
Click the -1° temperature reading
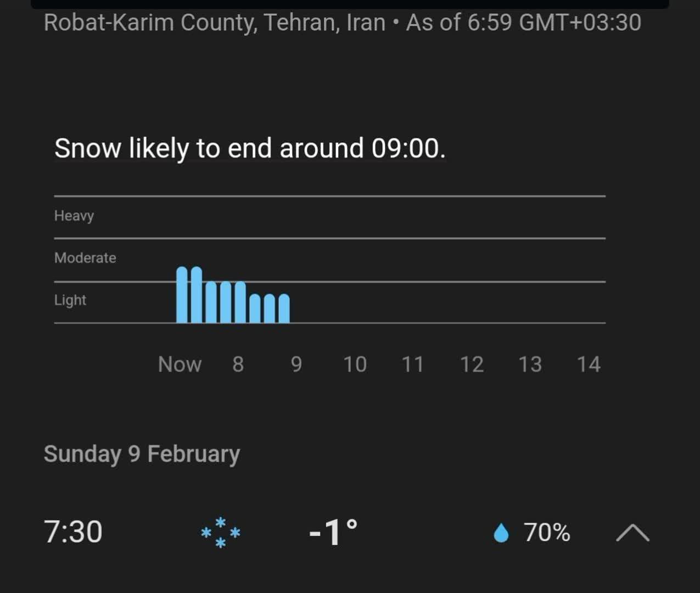pyautogui.click(x=333, y=532)
